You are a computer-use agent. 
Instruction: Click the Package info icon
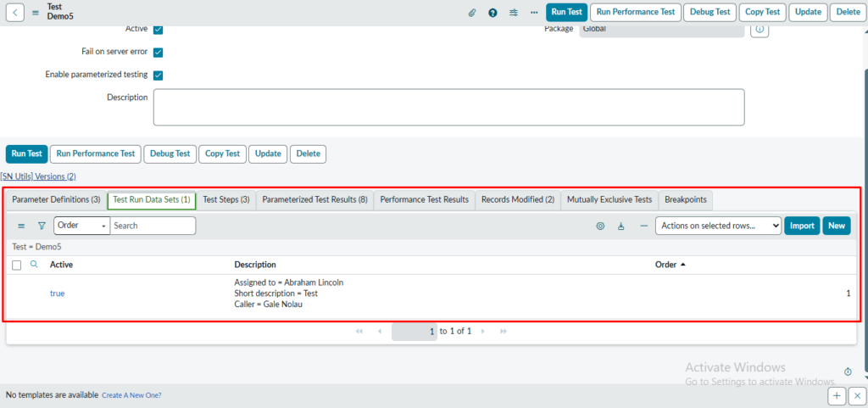(759, 30)
